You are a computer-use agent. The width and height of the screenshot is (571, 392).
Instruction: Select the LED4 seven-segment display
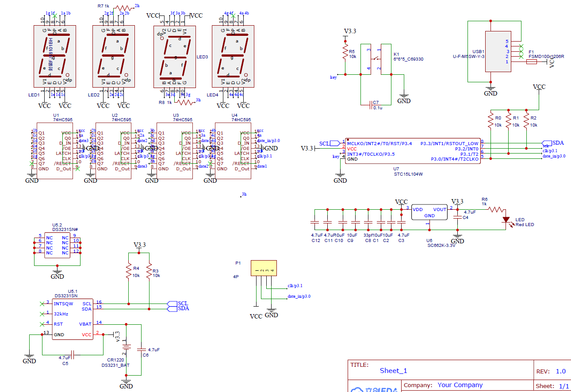tap(233, 56)
